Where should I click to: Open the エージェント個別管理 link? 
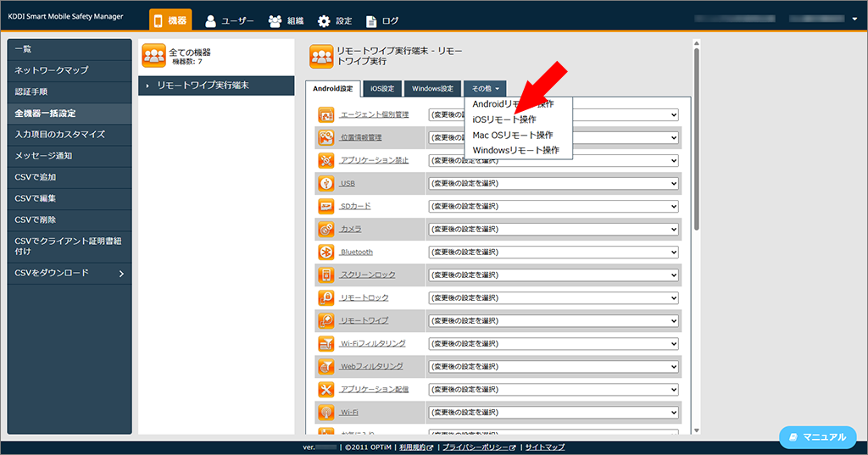(374, 114)
